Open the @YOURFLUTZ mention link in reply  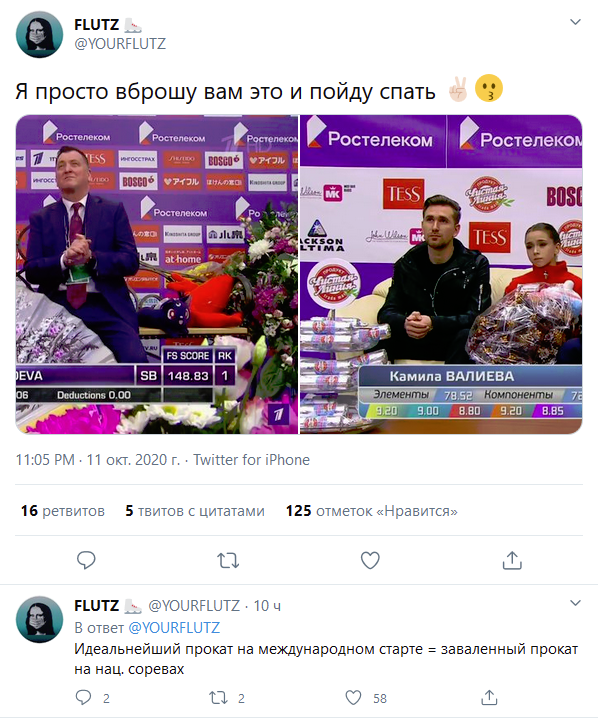click(174, 627)
